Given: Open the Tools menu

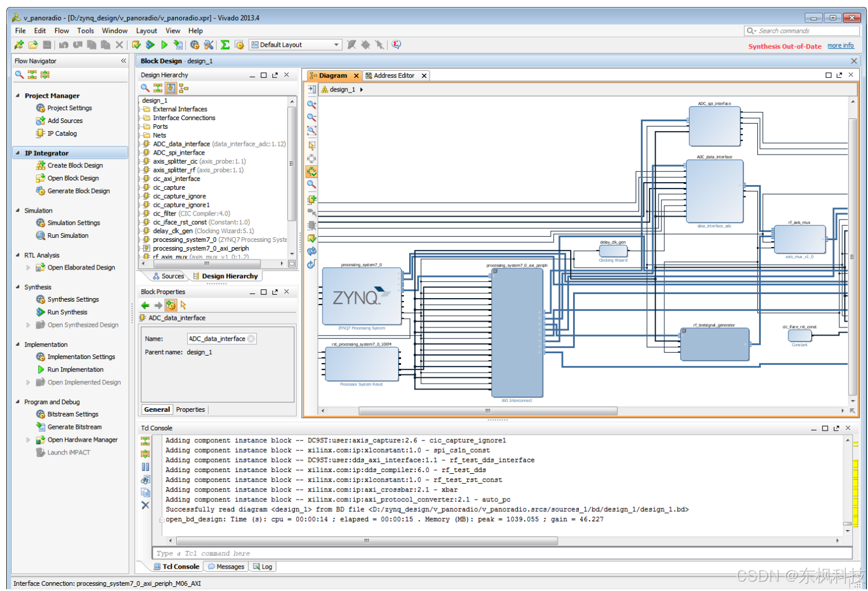Looking at the screenshot, I should (85, 30).
